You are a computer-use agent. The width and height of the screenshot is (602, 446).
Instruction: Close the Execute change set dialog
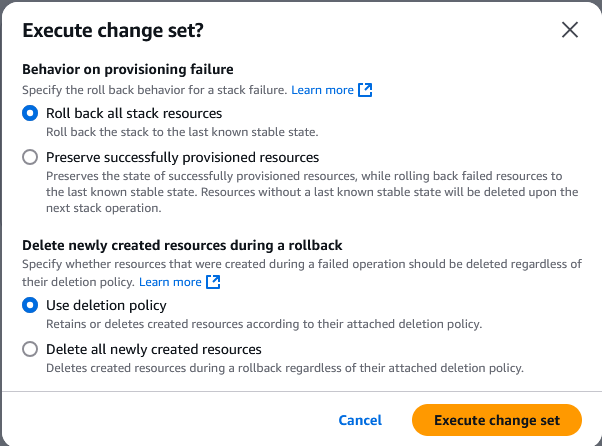click(x=570, y=30)
